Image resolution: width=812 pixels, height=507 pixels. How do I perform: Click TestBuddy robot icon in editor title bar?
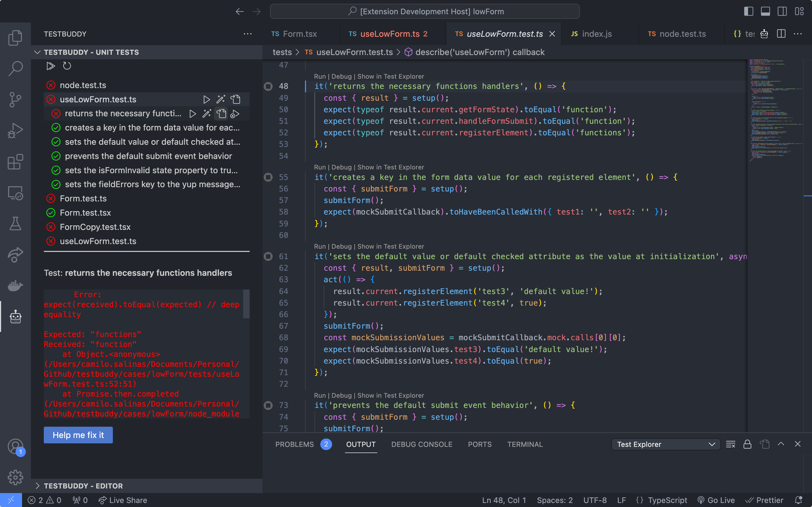(764, 34)
